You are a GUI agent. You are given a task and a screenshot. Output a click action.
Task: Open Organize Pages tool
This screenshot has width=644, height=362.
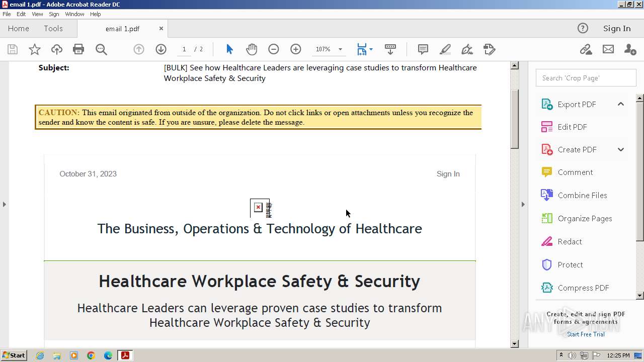(x=585, y=218)
